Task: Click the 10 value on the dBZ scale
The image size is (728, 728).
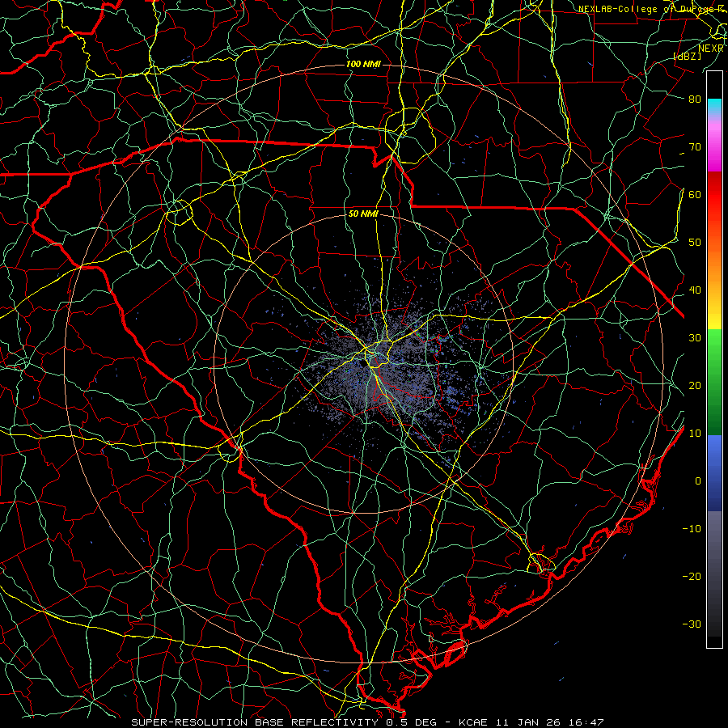Action: point(695,434)
